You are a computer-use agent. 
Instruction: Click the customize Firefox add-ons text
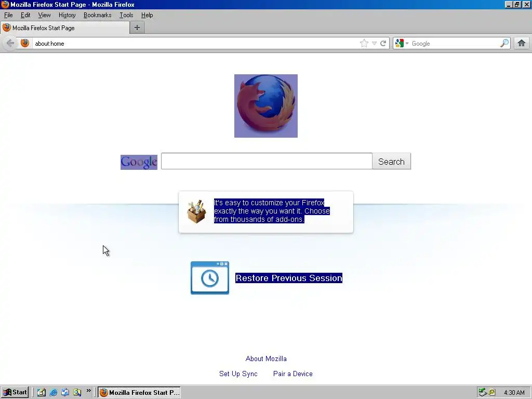pyautogui.click(x=272, y=211)
